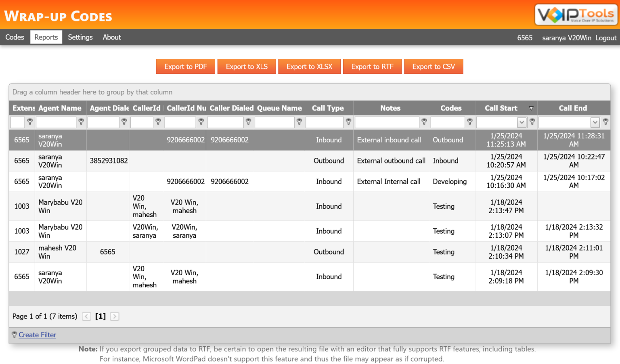This screenshot has width=620, height=364.
Task: Click the VoIPTools logo
Action: pyautogui.click(x=576, y=14)
